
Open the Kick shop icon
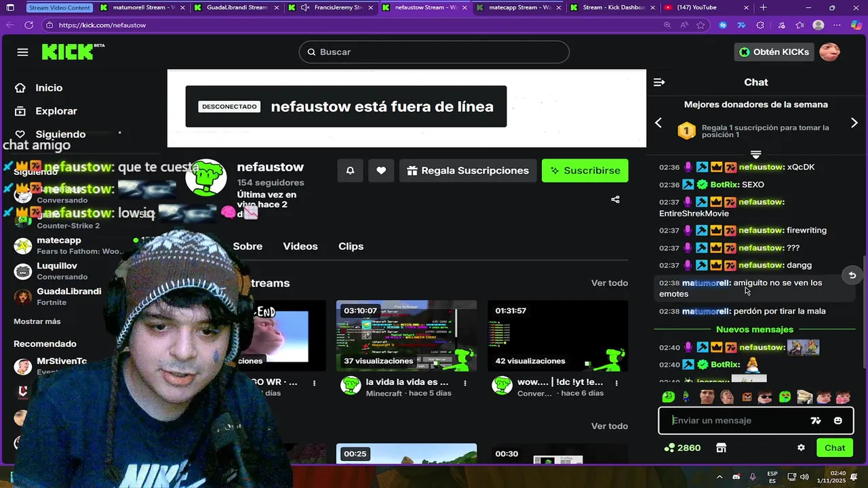[721, 448]
